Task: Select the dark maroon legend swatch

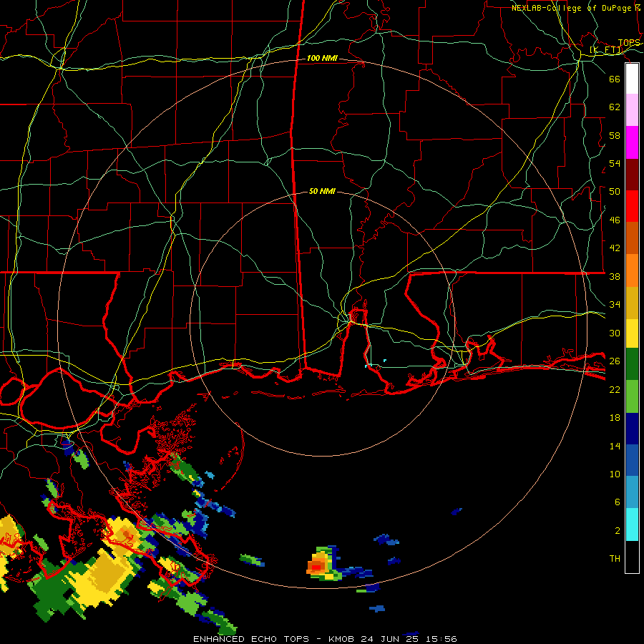Action: [x=632, y=175]
